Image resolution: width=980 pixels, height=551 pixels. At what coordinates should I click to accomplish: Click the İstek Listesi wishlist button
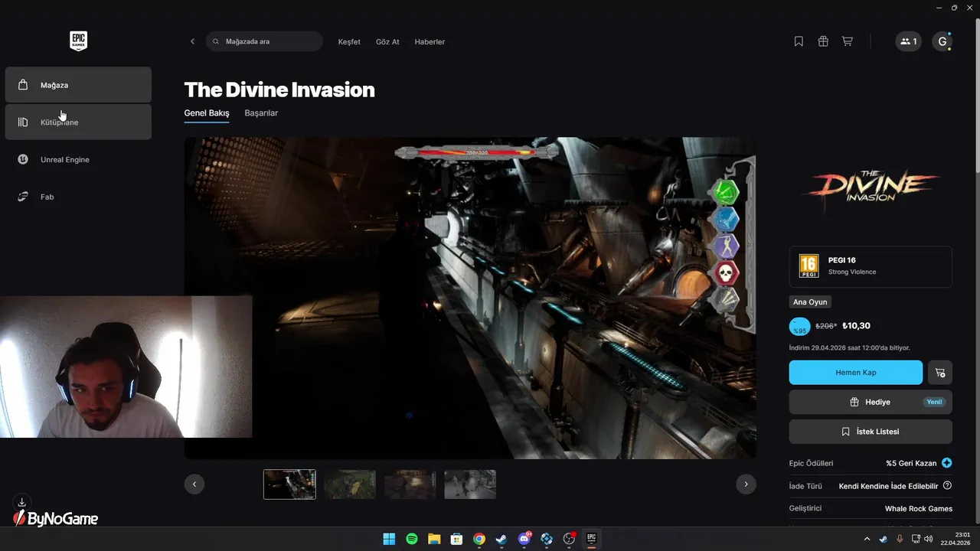point(871,432)
